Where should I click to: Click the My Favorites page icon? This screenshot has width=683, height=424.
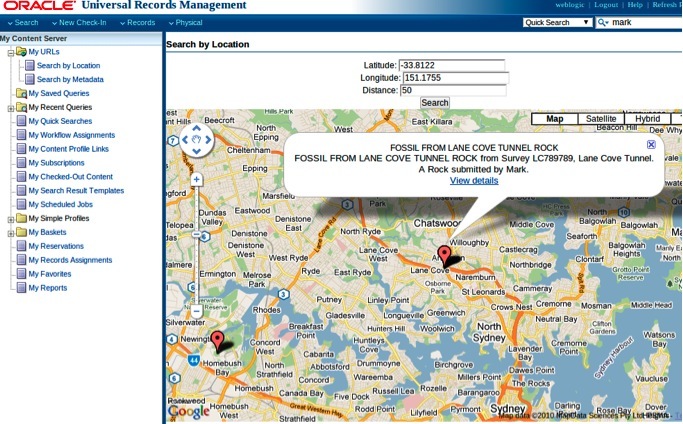[21, 274]
